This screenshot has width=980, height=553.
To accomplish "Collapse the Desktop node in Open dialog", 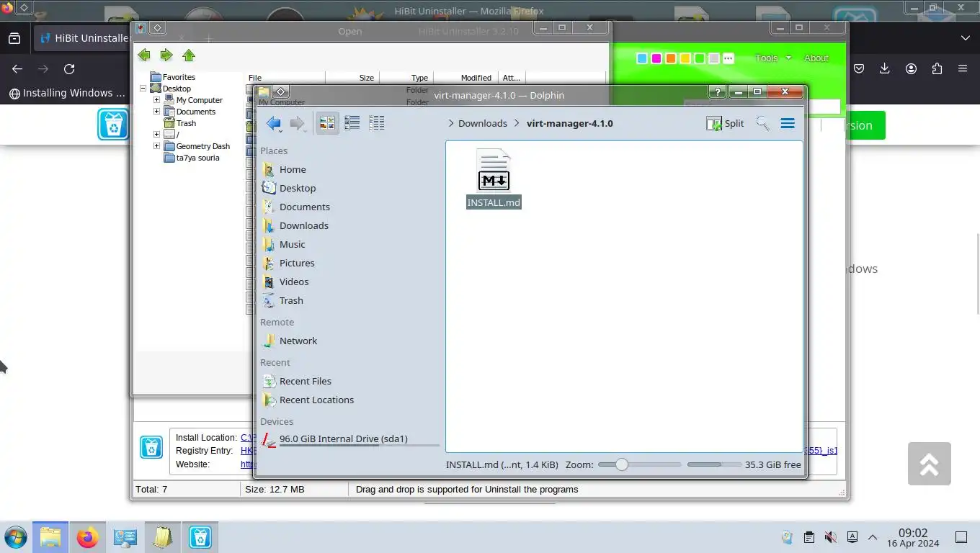I will point(143,89).
